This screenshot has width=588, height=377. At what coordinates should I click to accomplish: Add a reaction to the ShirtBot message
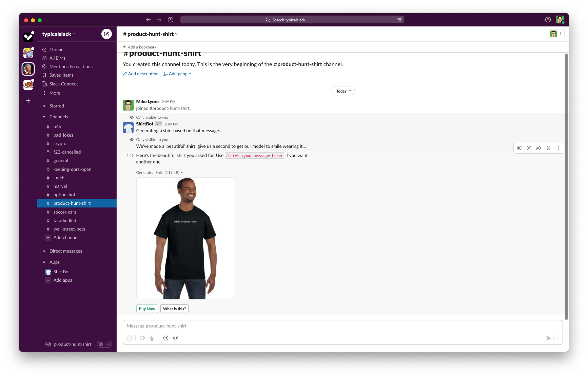519,148
